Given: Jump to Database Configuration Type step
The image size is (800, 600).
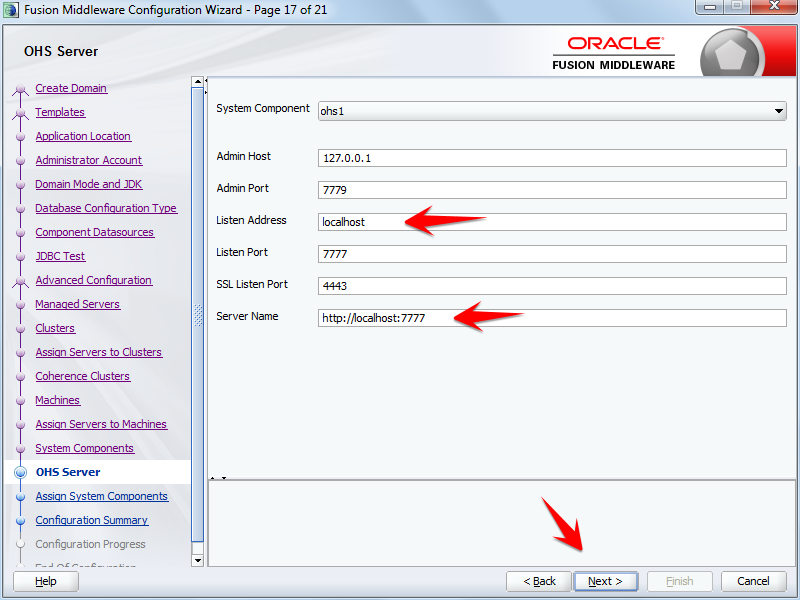Looking at the screenshot, I should pyautogui.click(x=106, y=208).
